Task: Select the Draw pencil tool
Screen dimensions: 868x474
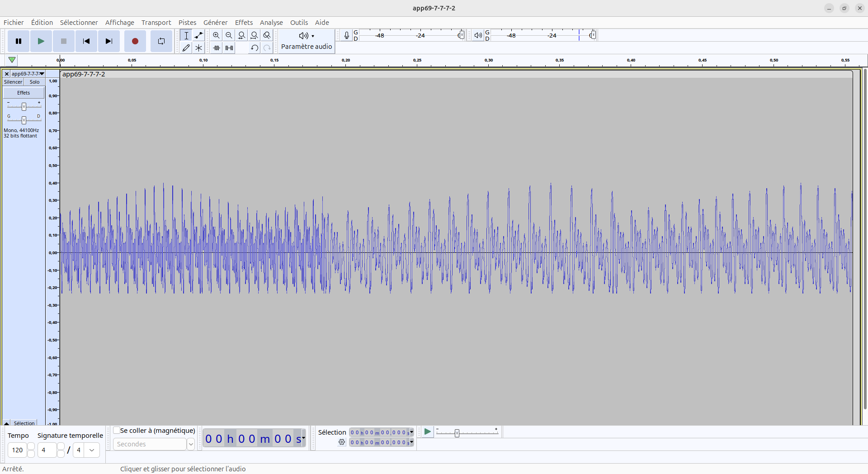Action: point(186,48)
